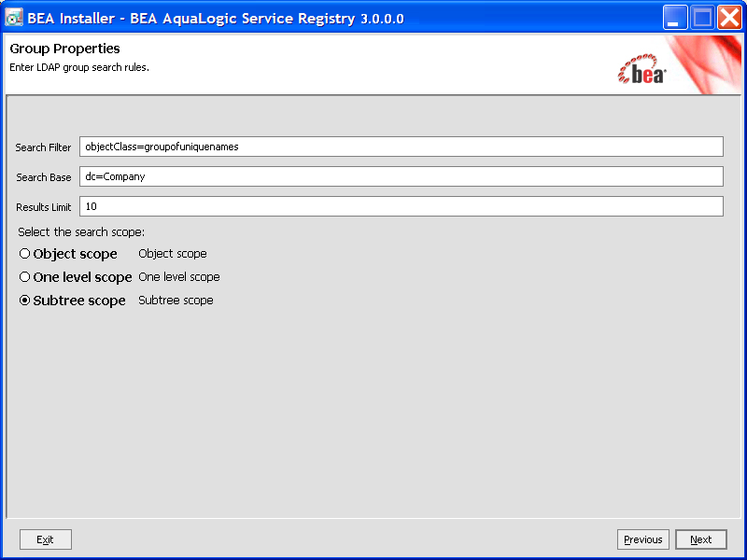
Task: Click the non-bold Object scope description text
Action: pyautogui.click(x=173, y=254)
